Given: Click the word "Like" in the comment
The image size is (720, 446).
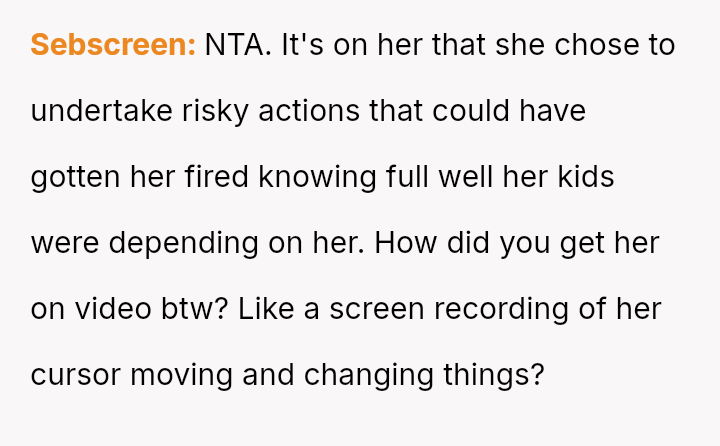Looking at the screenshot, I should pos(272,309).
